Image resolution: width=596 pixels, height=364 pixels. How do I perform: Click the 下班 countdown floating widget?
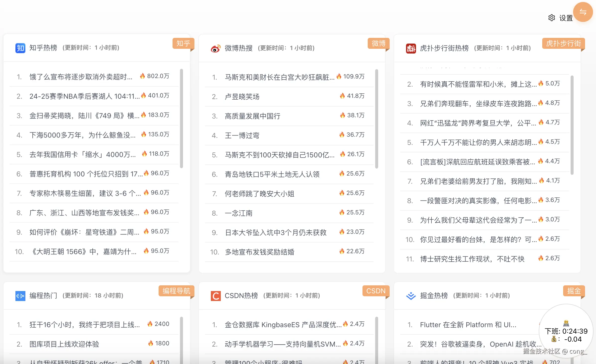tap(566, 331)
